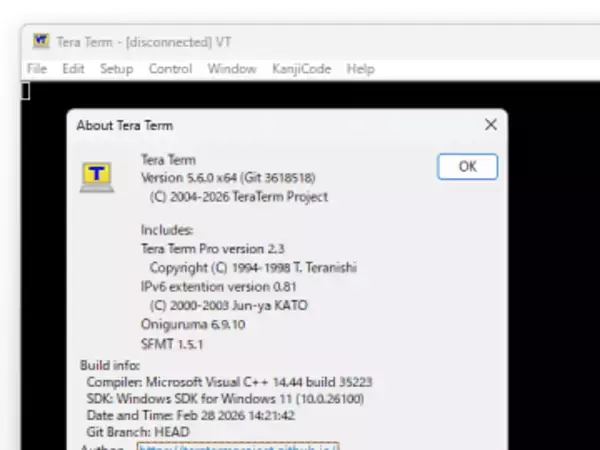
Task: Click 'Copyright (C) 1994-1998 T. Teranishi' line
Action: click(253, 267)
